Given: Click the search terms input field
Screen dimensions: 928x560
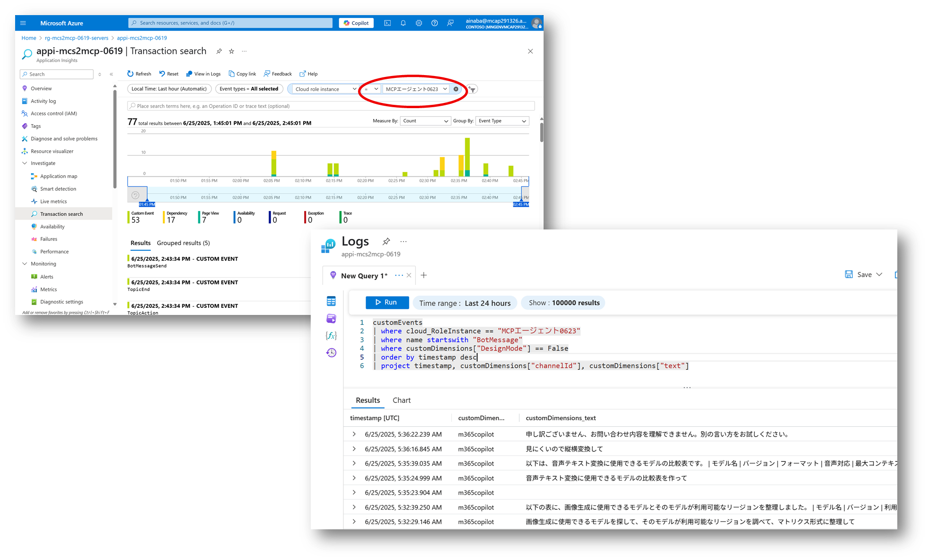Looking at the screenshot, I should (x=331, y=106).
